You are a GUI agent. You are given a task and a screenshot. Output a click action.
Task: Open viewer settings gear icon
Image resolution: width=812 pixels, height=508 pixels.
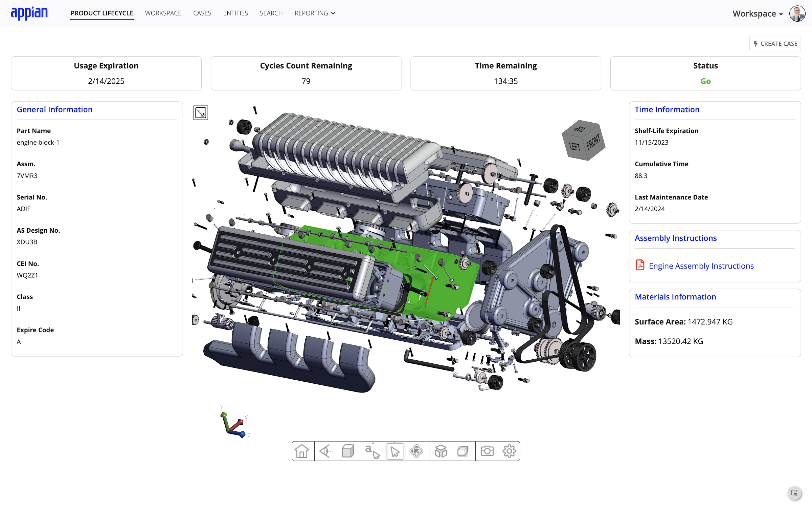(x=509, y=451)
